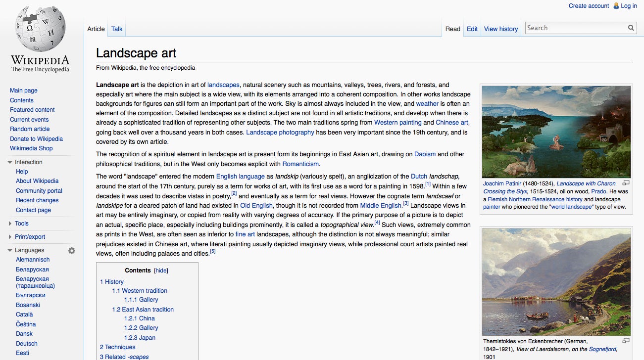Open View of Laerdalsoren painting thumbnail

coord(556,282)
